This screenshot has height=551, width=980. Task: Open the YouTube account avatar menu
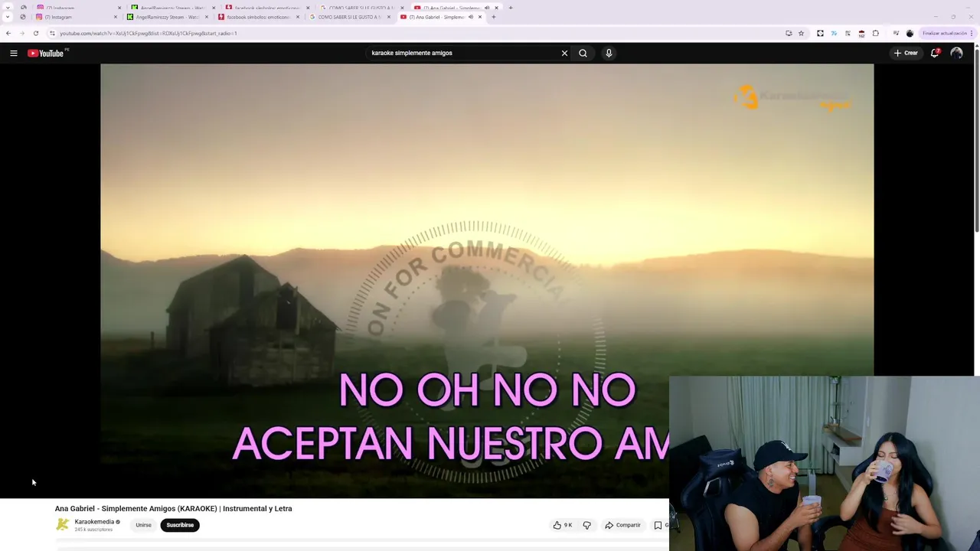pyautogui.click(x=956, y=53)
